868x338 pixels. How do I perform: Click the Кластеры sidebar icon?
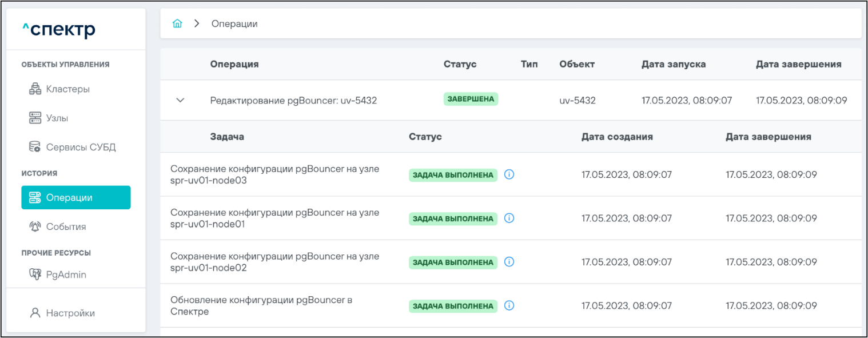[35, 89]
